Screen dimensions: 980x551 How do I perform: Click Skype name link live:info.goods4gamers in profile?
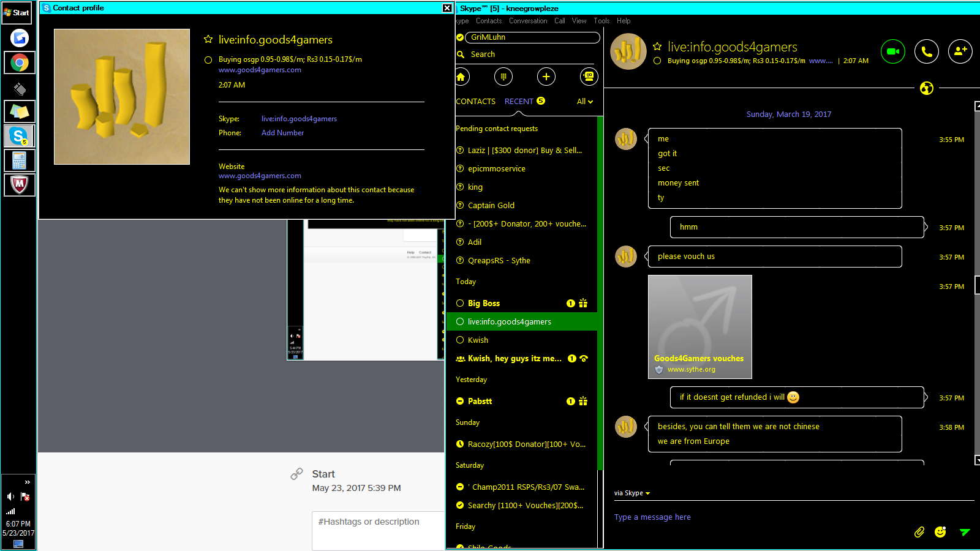[x=299, y=119]
